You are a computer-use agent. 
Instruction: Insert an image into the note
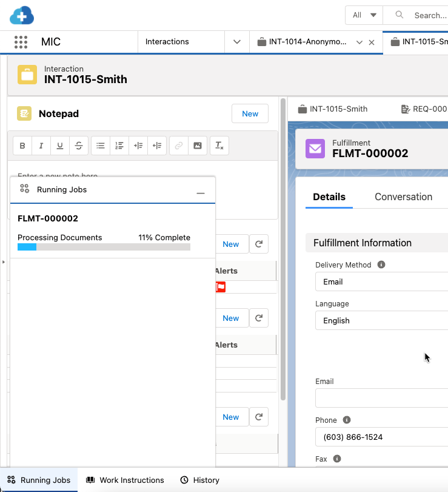(x=197, y=146)
